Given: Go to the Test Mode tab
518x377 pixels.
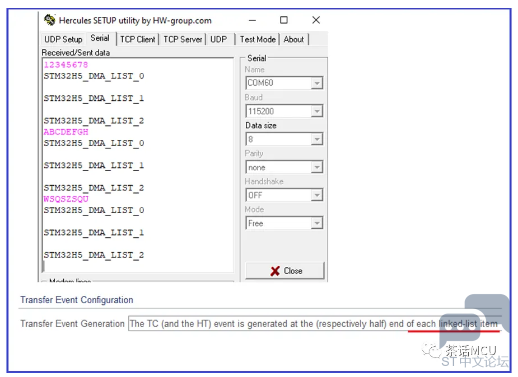Looking at the screenshot, I should tap(258, 39).
